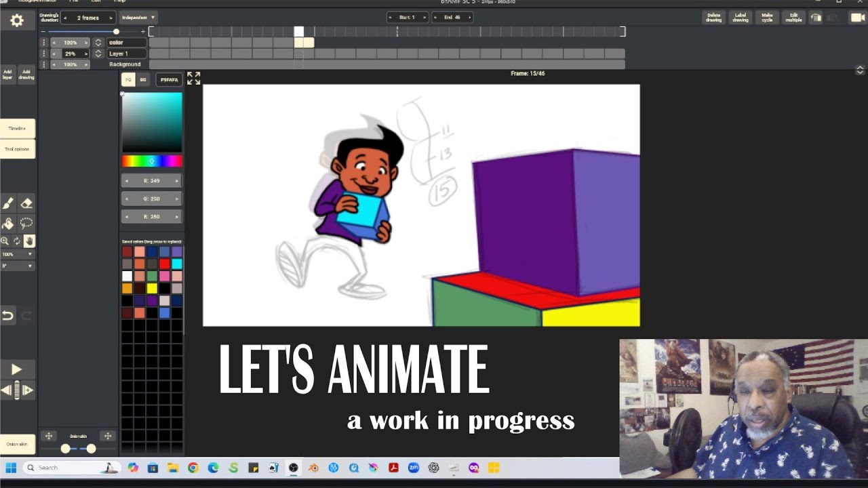Toggle the Onion skin button

(x=17, y=444)
